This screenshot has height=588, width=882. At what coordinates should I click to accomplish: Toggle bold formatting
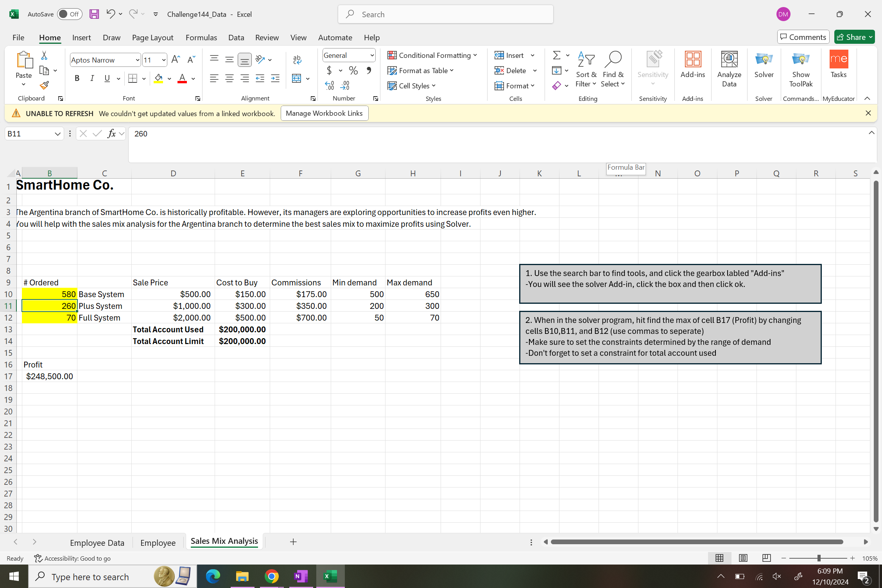[x=77, y=79]
